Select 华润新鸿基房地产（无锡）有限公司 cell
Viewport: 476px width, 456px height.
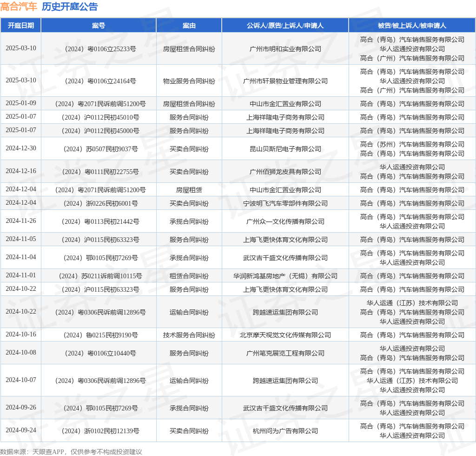[285, 275]
